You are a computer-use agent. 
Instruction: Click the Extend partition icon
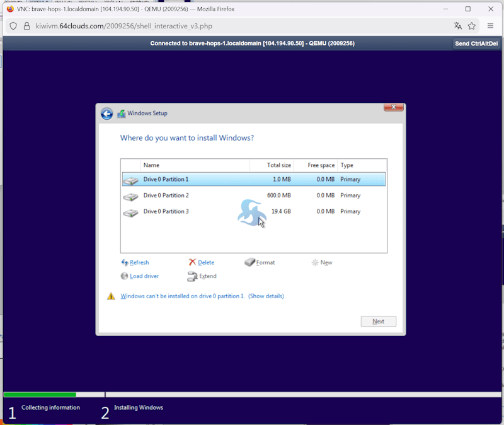(192, 276)
